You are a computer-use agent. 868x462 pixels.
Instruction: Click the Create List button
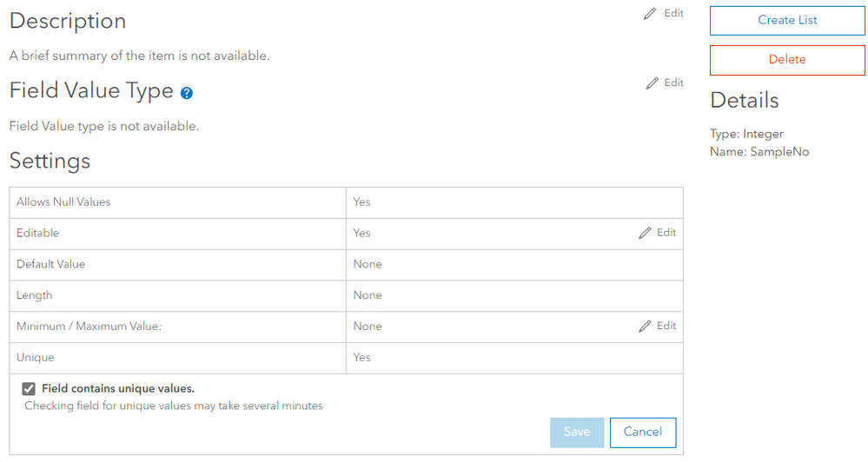click(x=787, y=20)
